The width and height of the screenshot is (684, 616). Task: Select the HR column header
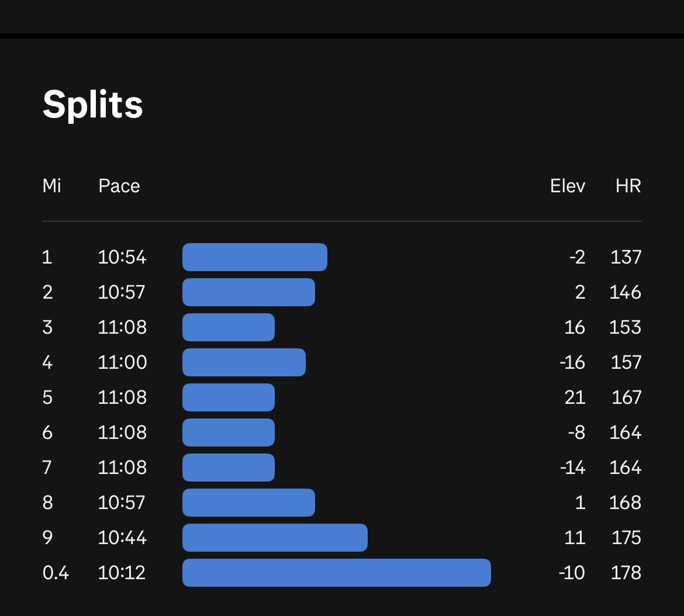point(628,186)
